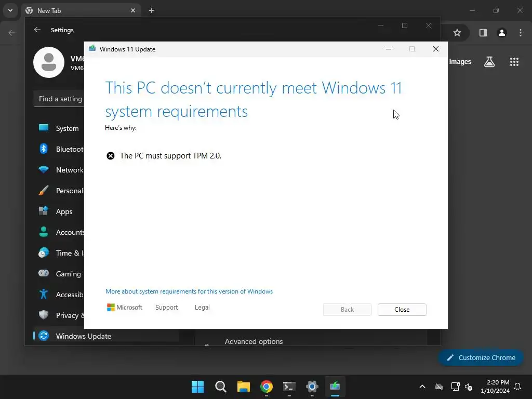This screenshot has width=532, height=399.
Task: Open Bluetooth category icon in Settings
Action: pyautogui.click(x=44, y=149)
